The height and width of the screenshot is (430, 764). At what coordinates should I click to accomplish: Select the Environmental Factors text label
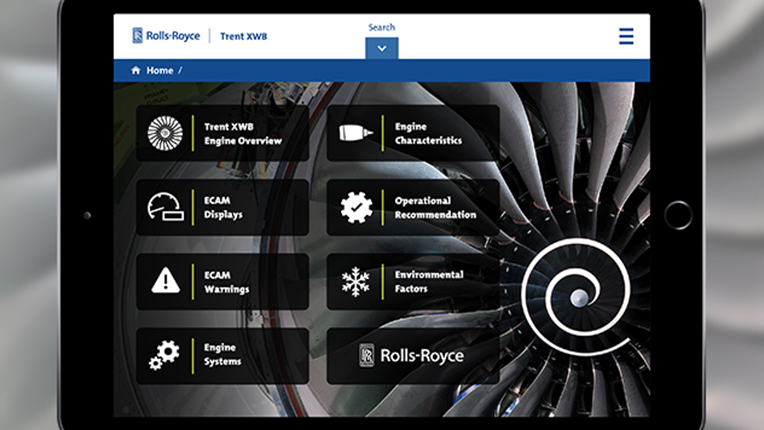[429, 281]
